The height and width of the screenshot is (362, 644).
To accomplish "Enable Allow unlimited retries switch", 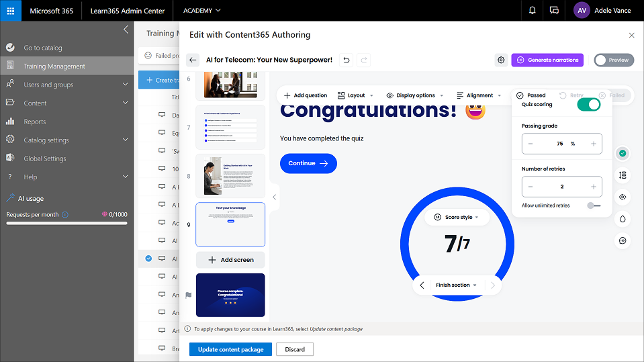I will 593,206.
